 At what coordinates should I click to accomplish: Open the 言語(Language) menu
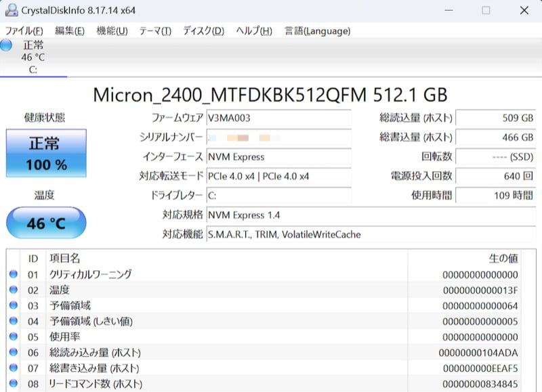pyautogui.click(x=317, y=31)
